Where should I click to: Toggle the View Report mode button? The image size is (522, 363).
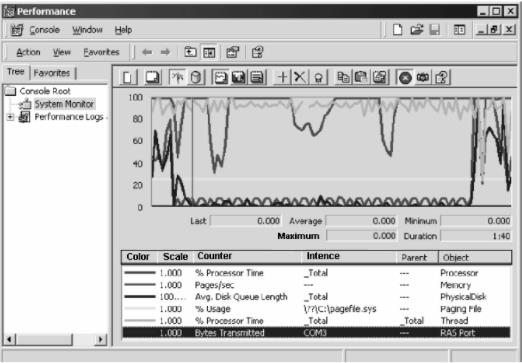[x=257, y=77]
